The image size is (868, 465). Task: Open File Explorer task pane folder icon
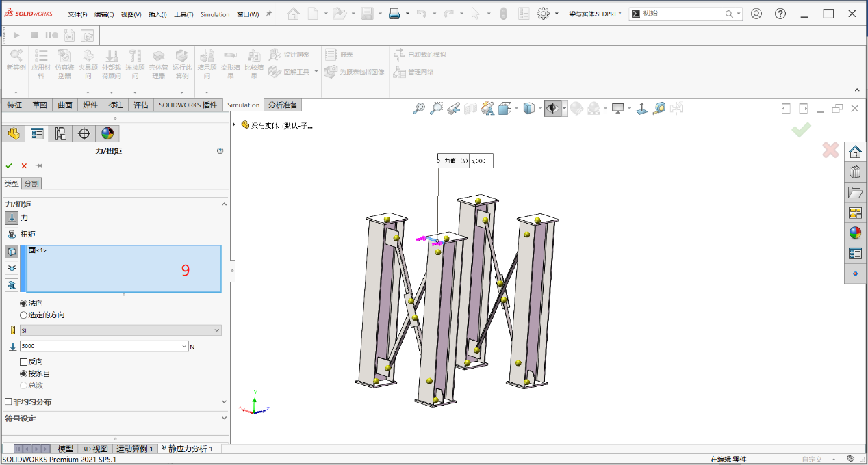click(x=855, y=193)
